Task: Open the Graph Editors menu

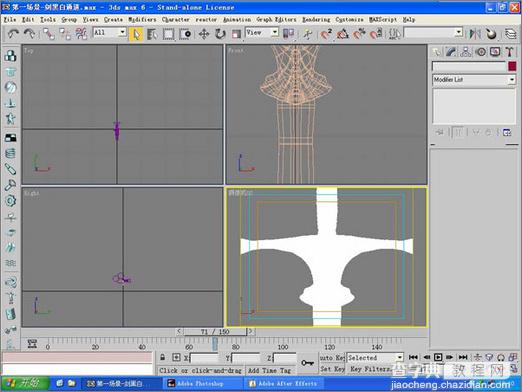Action: click(276, 20)
